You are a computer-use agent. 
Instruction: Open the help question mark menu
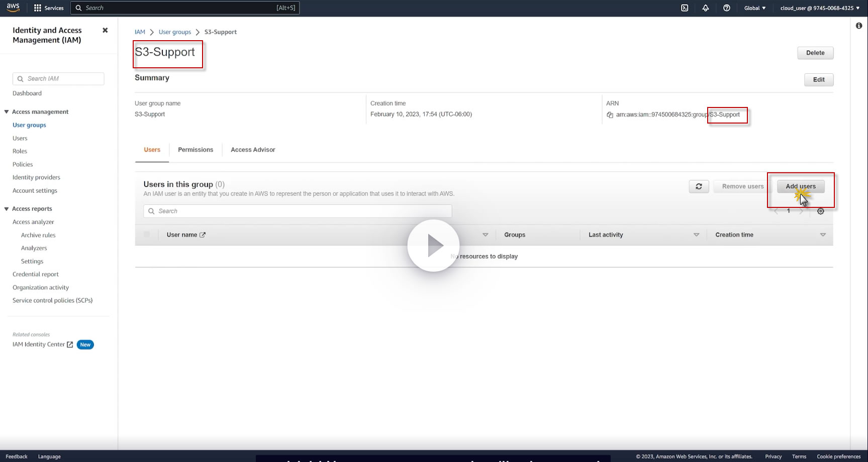click(727, 8)
